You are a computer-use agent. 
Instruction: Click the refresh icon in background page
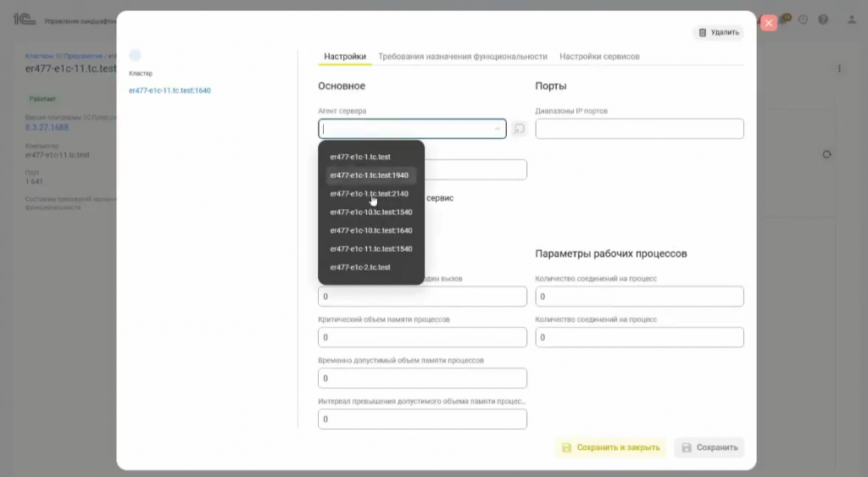(x=826, y=155)
